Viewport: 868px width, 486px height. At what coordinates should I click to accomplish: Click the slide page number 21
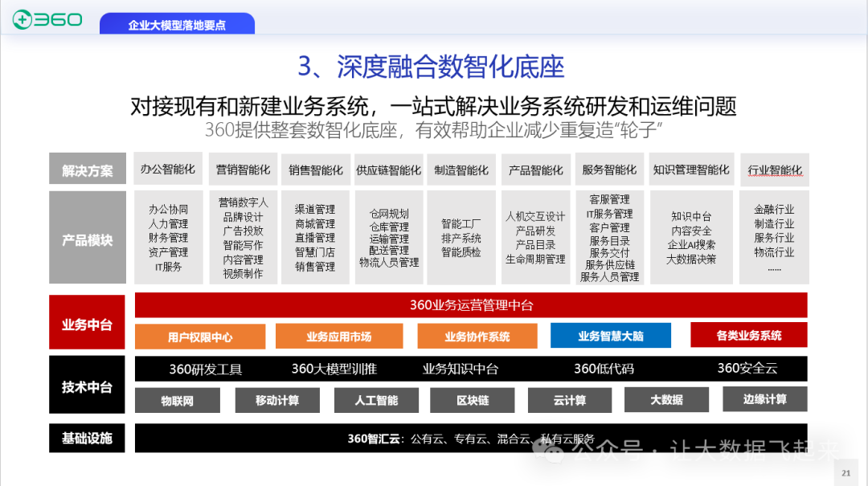[845, 472]
